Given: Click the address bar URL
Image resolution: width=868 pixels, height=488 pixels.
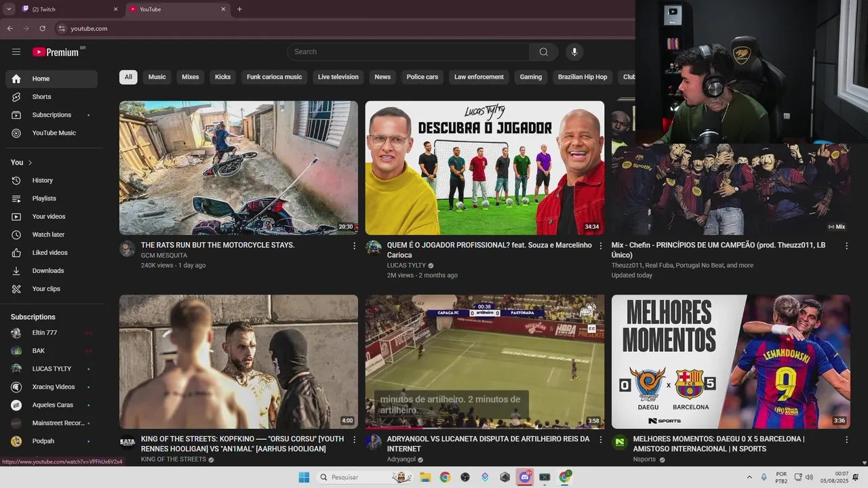Looking at the screenshot, I should (89, 28).
